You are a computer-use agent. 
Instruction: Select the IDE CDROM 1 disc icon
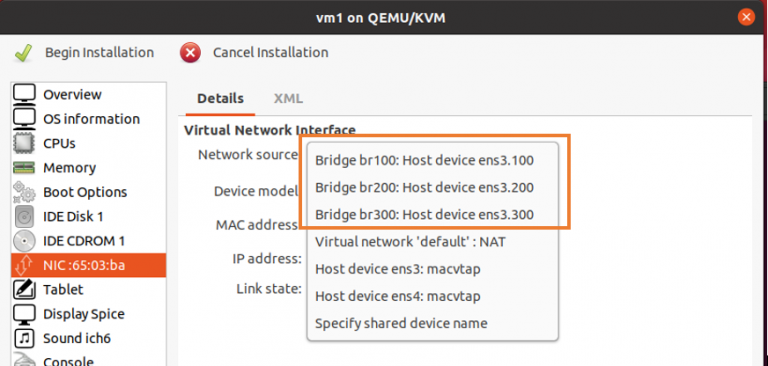[x=24, y=241]
